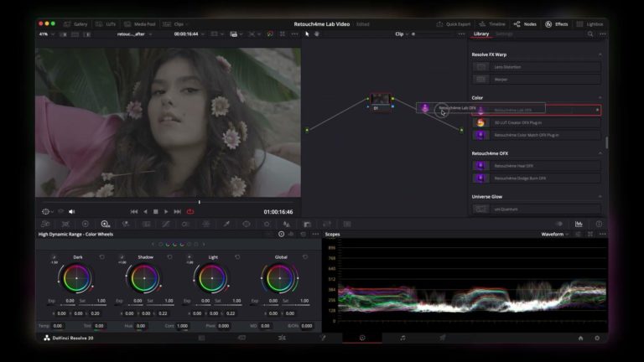Screen dimensions: 644x362
Task: Go to the Cut page
Action: point(241,338)
